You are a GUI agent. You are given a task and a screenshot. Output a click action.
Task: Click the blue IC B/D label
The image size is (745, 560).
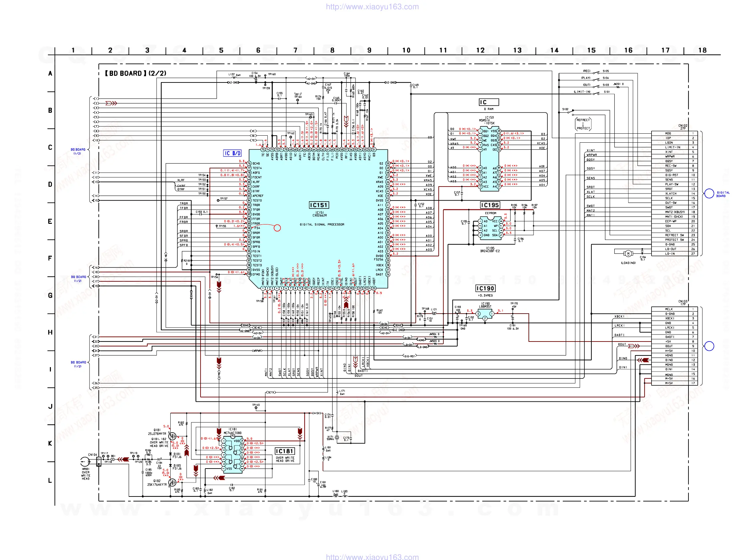232,153
